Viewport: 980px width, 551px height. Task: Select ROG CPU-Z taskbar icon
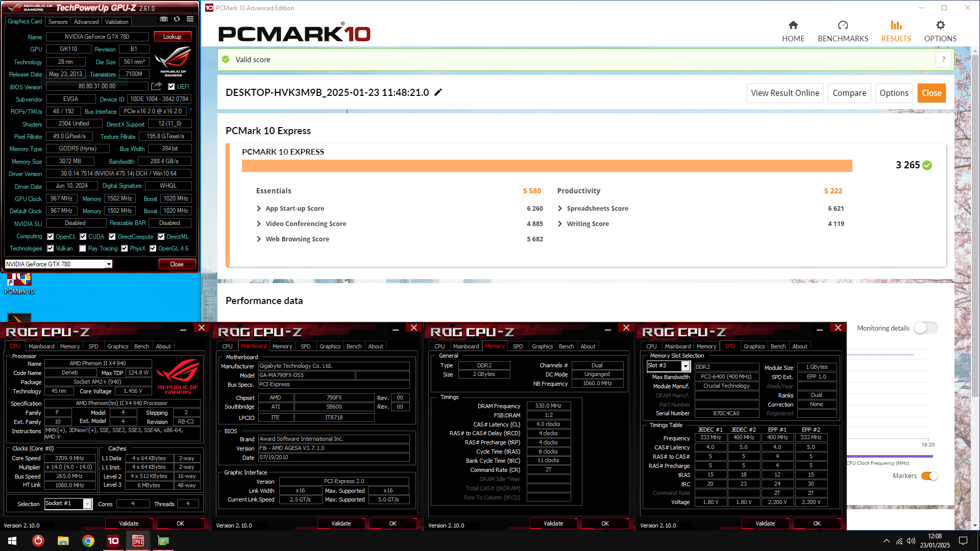point(138,541)
